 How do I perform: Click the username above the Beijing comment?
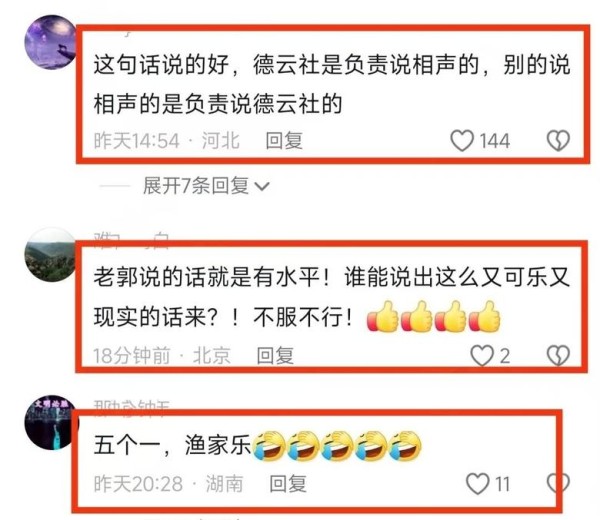[131, 240]
